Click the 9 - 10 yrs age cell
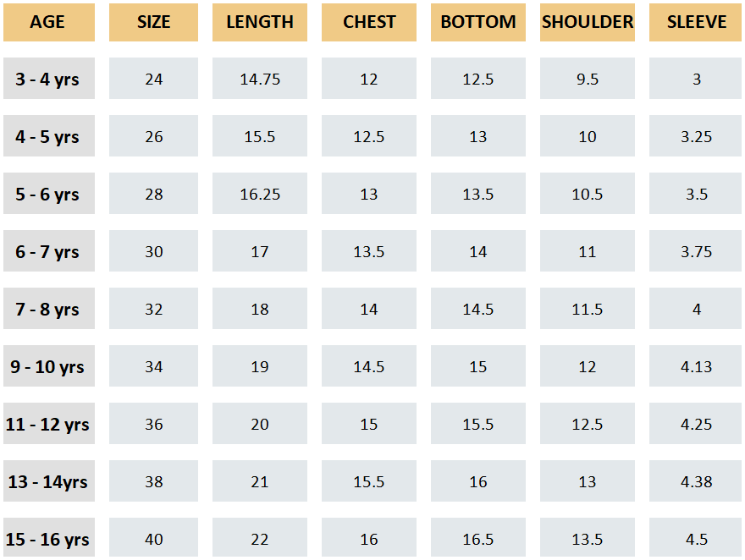The height and width of the screenshot is (560, 745). coord(47,367)
